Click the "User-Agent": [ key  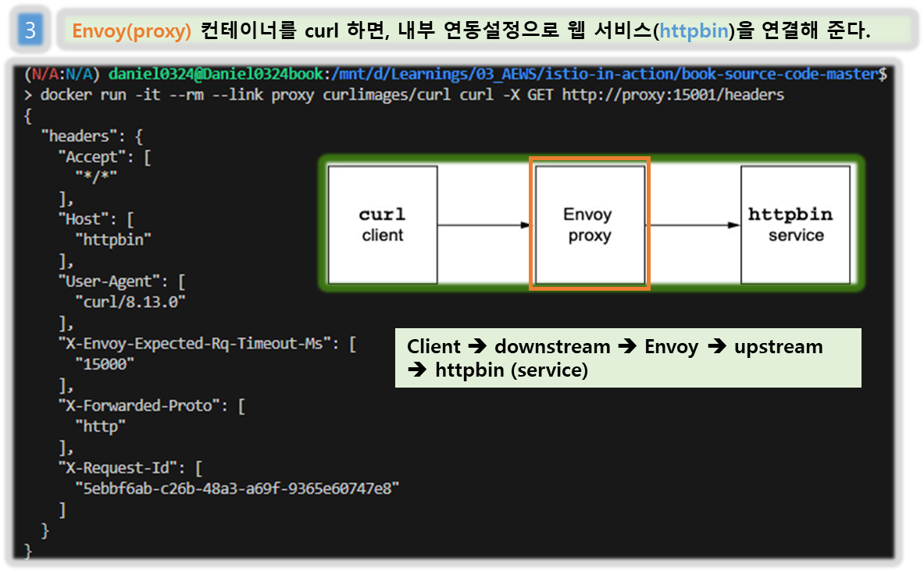point(122,281)
